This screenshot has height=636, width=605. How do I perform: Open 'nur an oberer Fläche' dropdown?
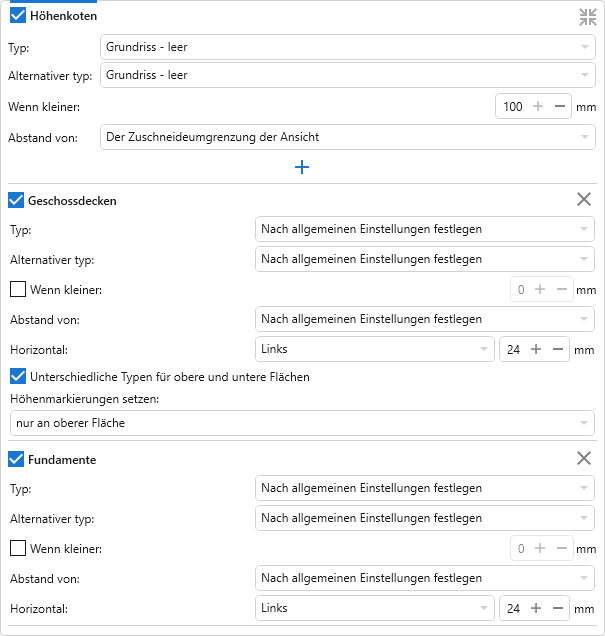point(301,423)
